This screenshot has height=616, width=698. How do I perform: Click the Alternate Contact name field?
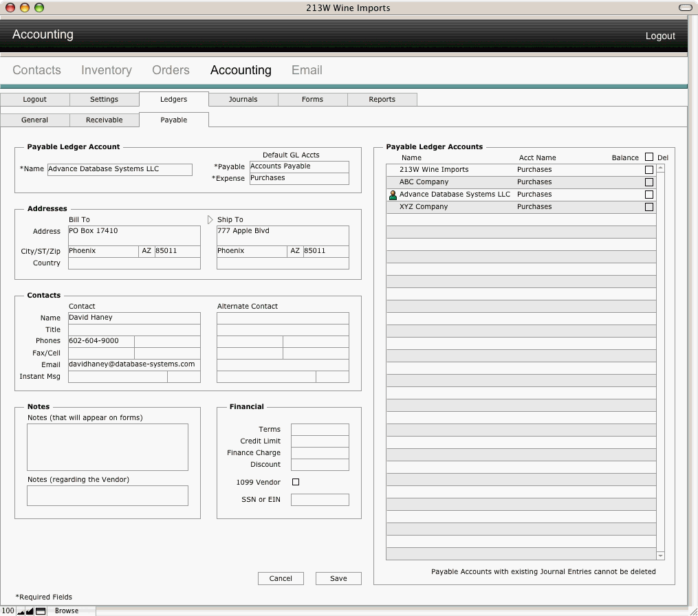click(x=283, y=318)
